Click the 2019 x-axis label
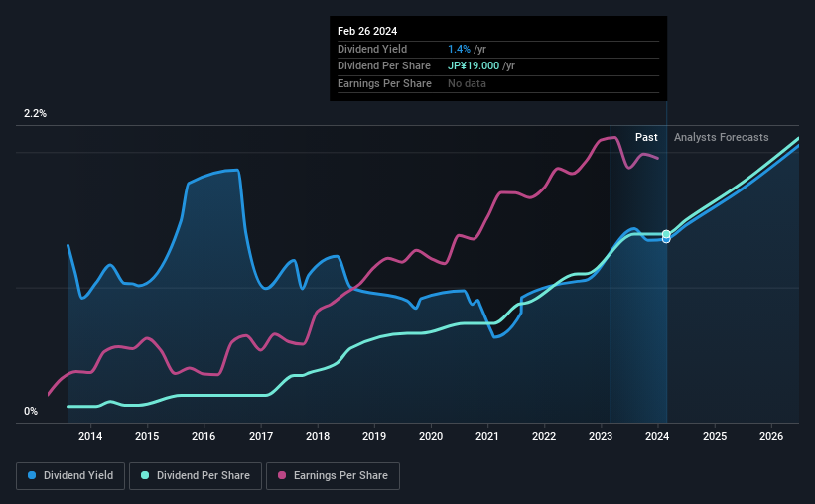Image resolution: width=815 pixels, height=504 pixels. 374,436
